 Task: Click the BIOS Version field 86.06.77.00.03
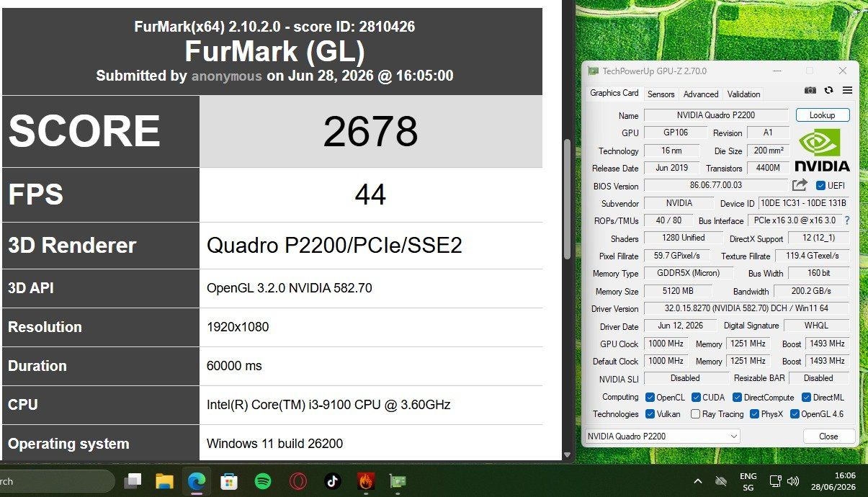[x=716, y=185]
